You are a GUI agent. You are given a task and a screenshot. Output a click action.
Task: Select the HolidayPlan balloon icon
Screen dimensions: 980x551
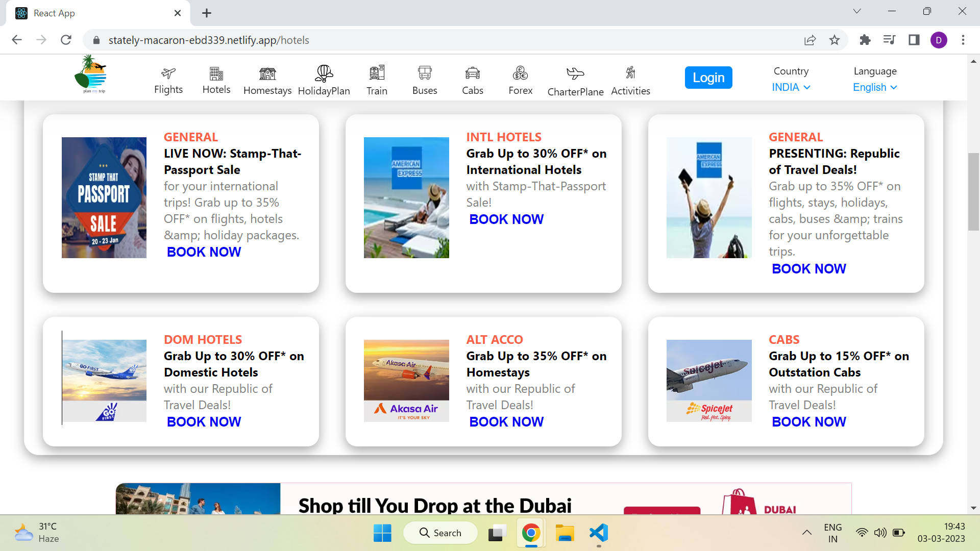coord(324,73)
